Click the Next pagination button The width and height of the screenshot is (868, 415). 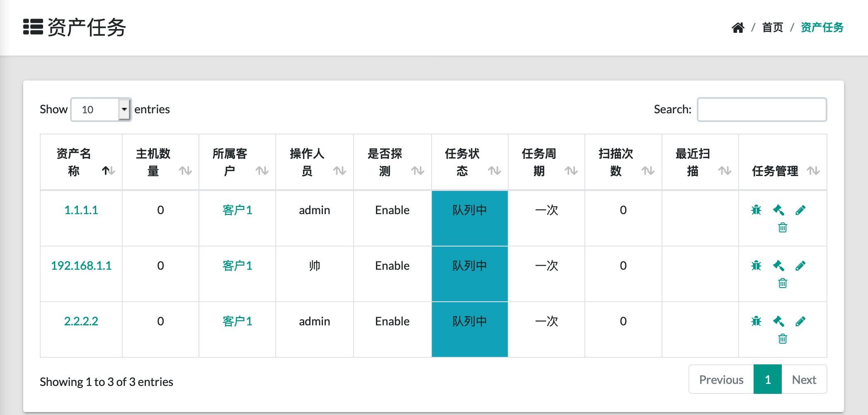click(804, 379)
